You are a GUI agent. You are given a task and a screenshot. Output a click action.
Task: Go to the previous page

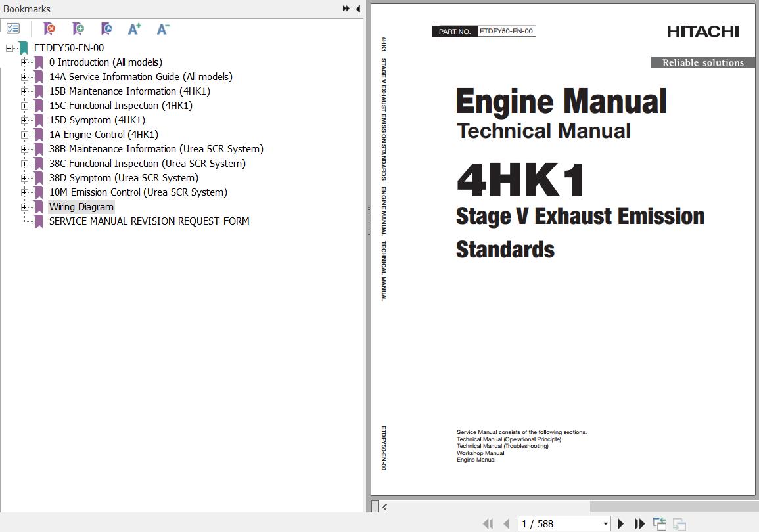coord(507,523)
